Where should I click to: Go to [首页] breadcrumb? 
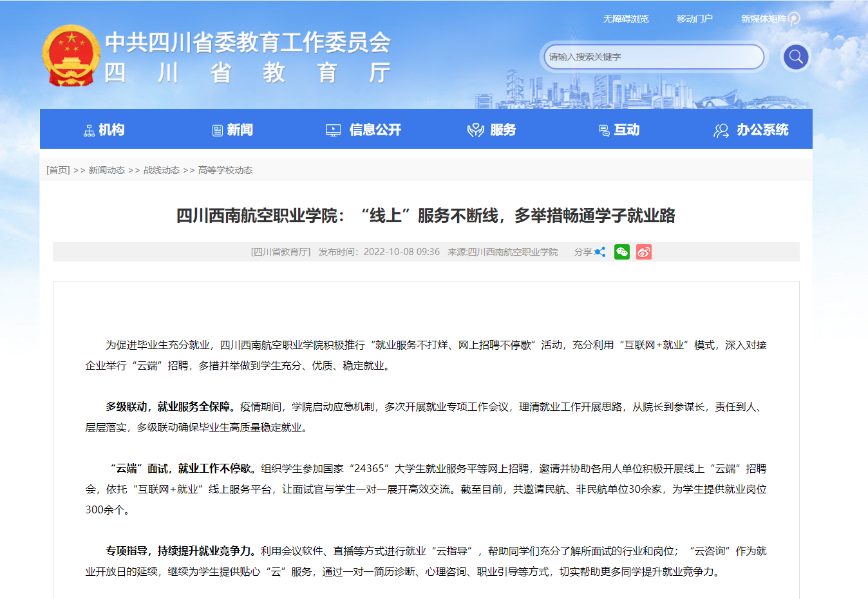click(x=58, y=170)
